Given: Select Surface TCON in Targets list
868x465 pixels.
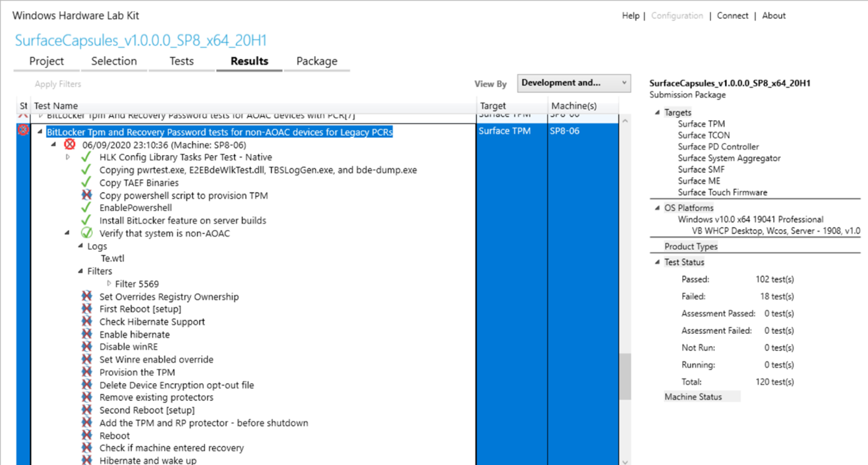Looking at the screenshot, I should 704,135.
